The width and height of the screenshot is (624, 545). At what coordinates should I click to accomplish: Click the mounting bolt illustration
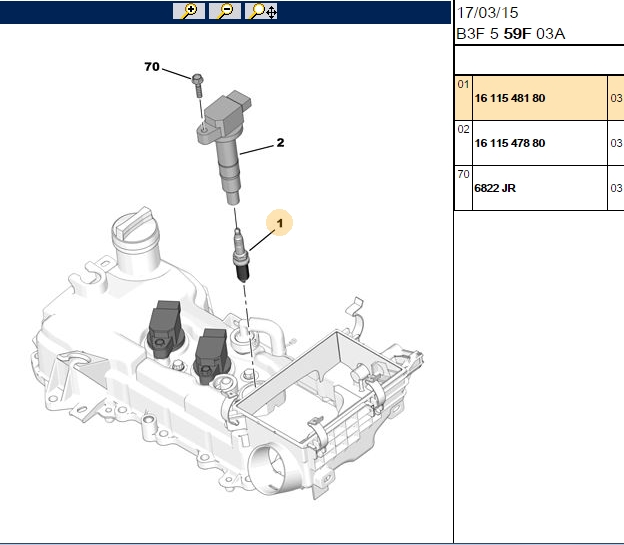tap(197, 85)
